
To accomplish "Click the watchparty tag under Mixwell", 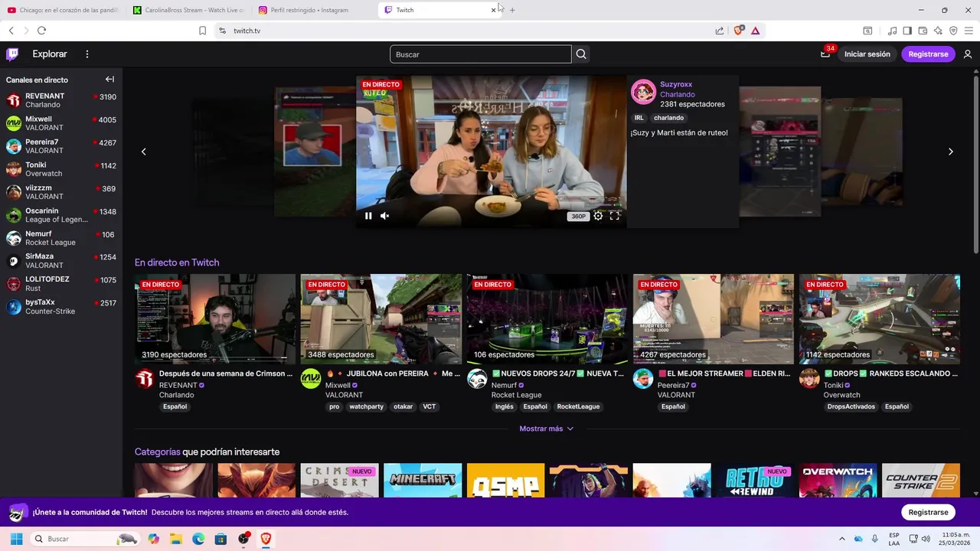I will tap(366, 406).
